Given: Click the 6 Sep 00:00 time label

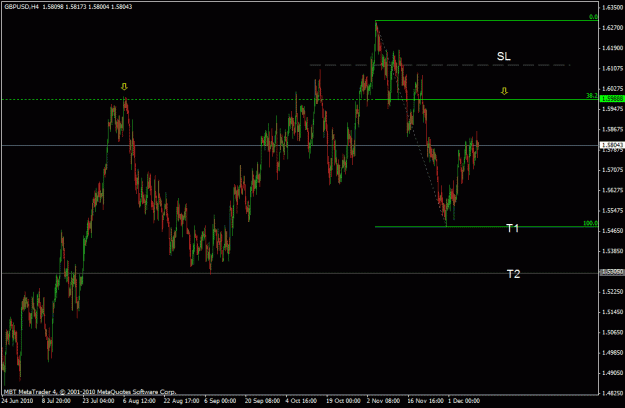Looking at the screenshot, I should (x=220, y=401).
